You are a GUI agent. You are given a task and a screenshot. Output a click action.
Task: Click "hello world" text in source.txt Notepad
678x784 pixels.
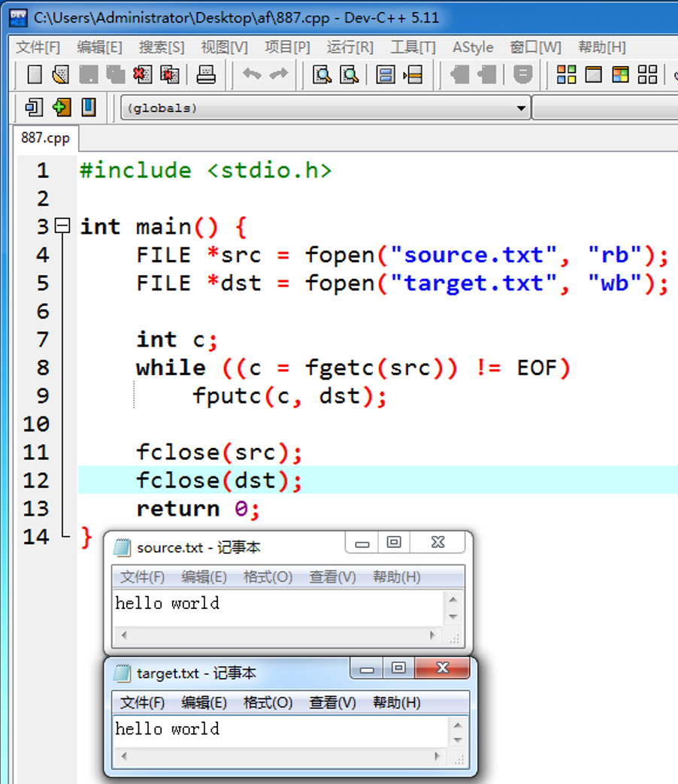click(x=167, y=604)
